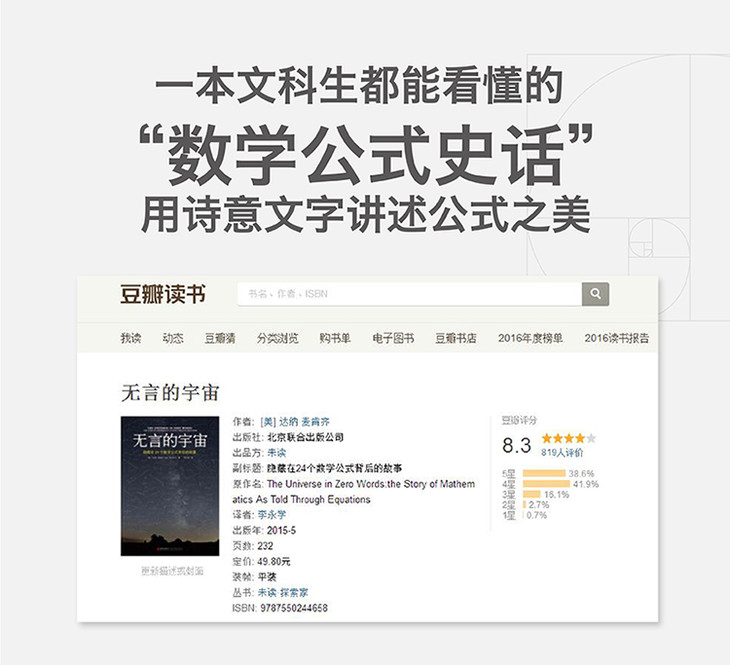Screen dimensions: 730x665
Task: Open the 2016读书报告 navigation item
Action: (x=616, y=338)
